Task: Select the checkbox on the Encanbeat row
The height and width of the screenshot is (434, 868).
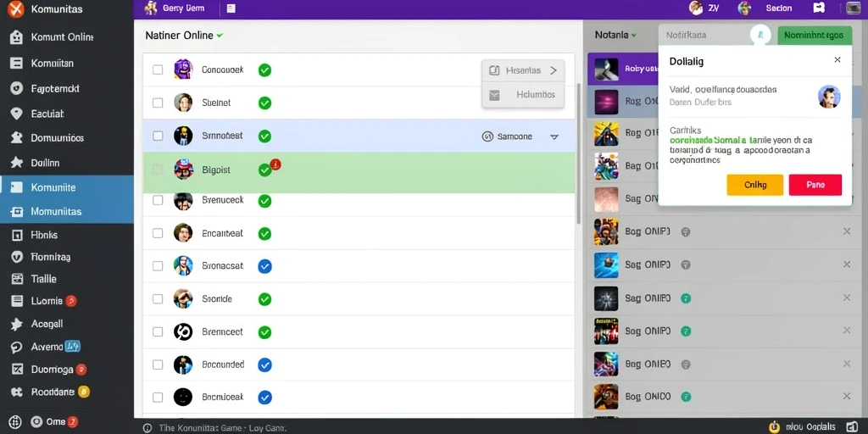Action: 158,233
